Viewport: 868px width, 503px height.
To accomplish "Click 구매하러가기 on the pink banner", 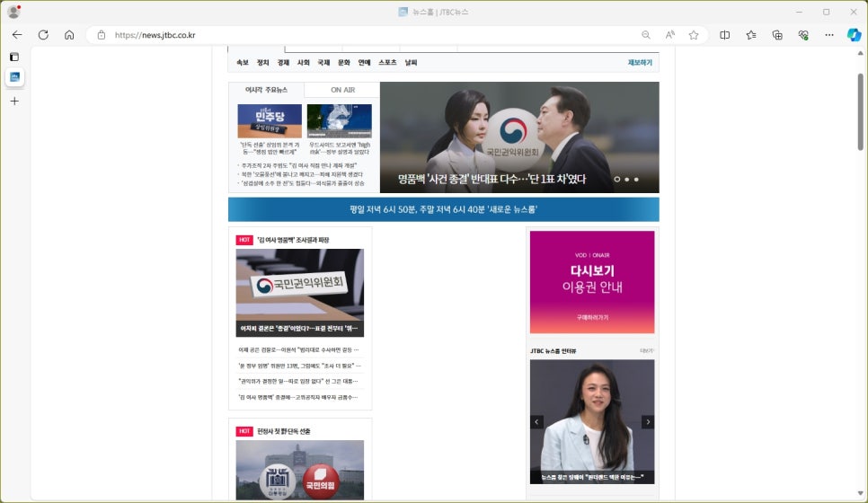I will pyautogui.click(x=592, y=318).
